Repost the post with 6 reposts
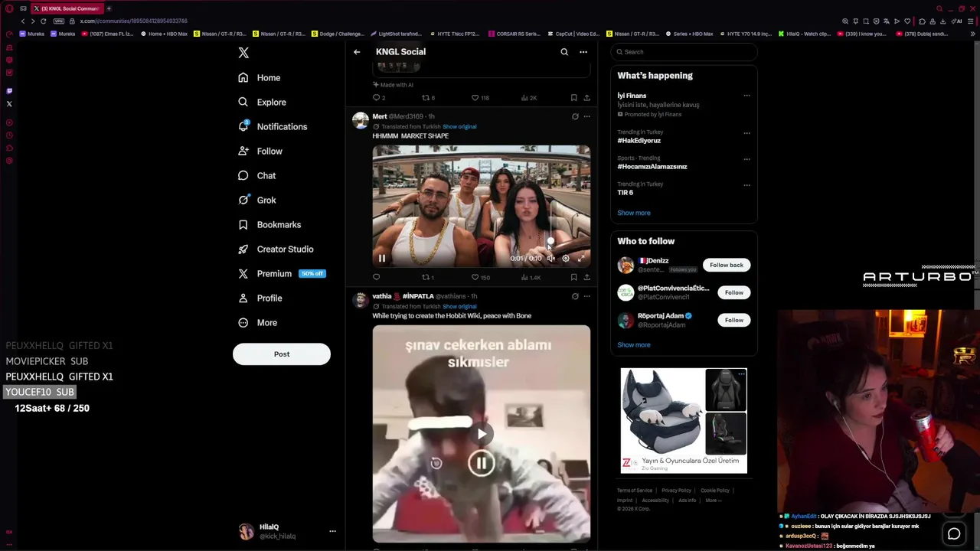 coord(428,98)
